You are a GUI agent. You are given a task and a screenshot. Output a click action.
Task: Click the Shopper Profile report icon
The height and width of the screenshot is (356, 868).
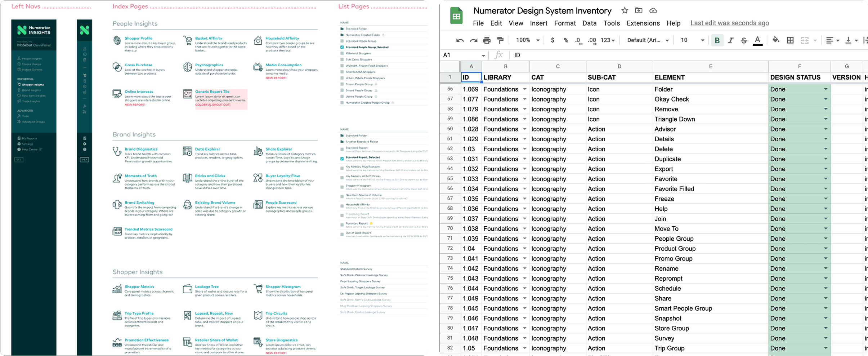(117, 40)
